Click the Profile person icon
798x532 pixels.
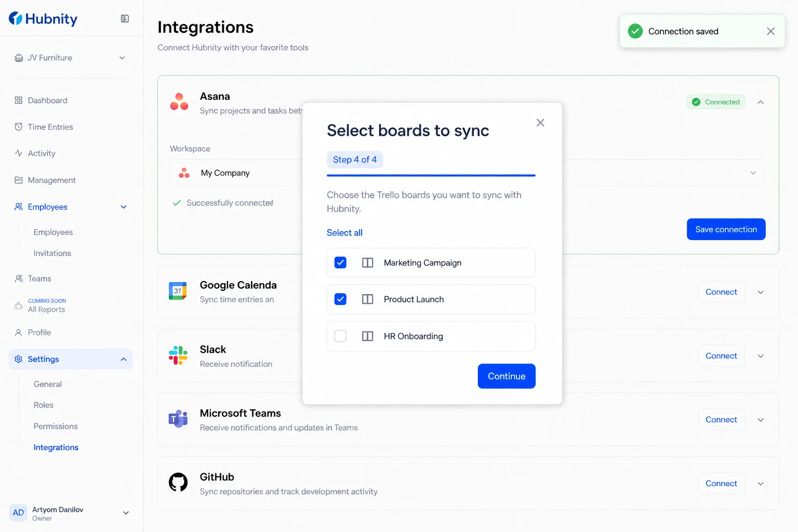pos(19,332)
